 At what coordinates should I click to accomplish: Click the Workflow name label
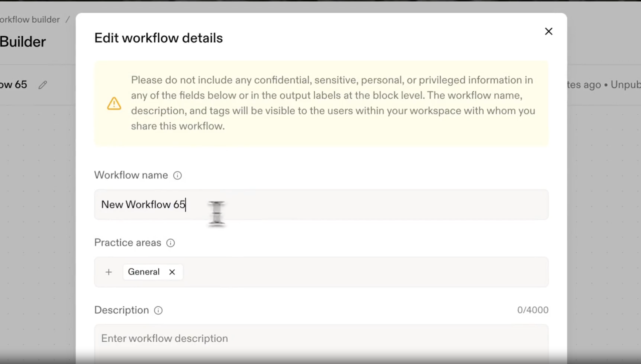(131, 175)
